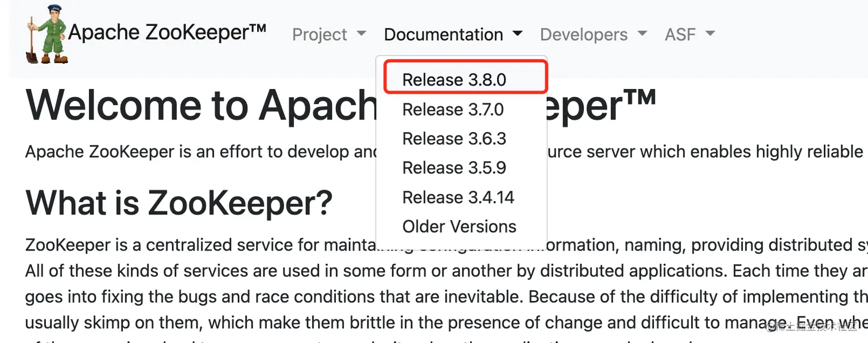This screenshot has height=343, width=868.
Task: Click the caret arrow beside Documentation
Action: [518, 34]
